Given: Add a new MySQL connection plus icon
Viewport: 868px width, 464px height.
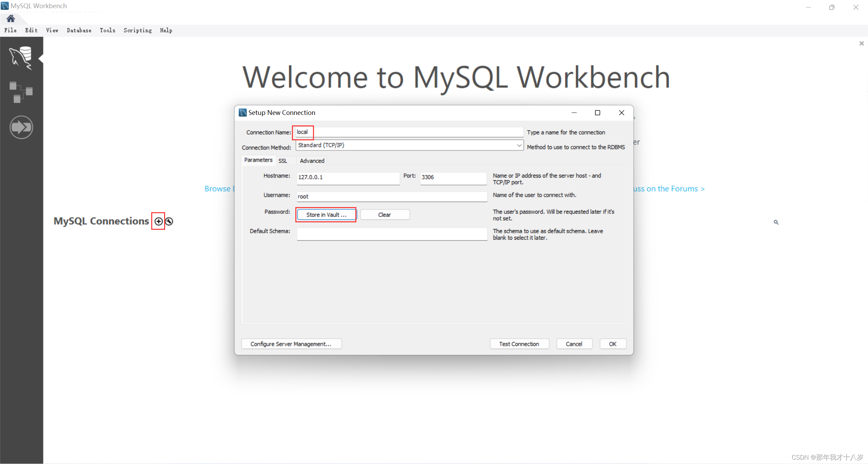Looking at the screenshot, I should tap(158, 221).
